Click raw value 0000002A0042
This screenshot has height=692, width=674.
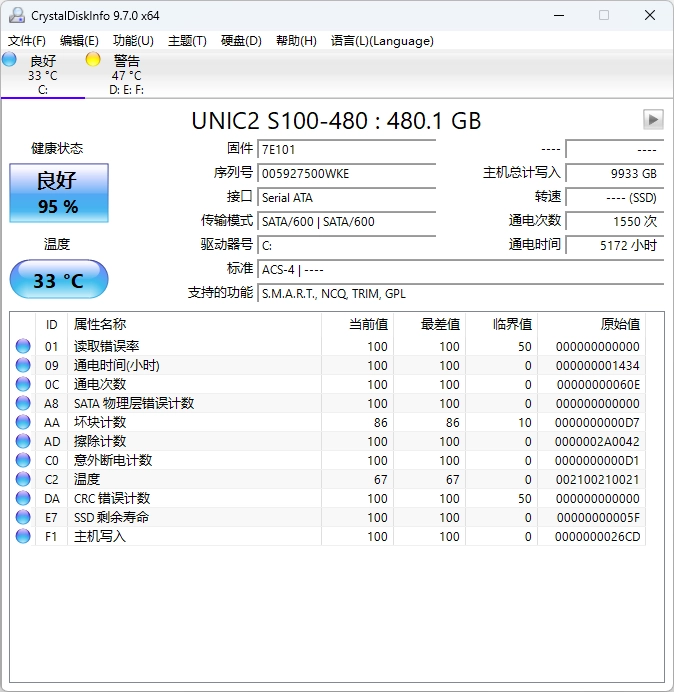tap(597, 441)
